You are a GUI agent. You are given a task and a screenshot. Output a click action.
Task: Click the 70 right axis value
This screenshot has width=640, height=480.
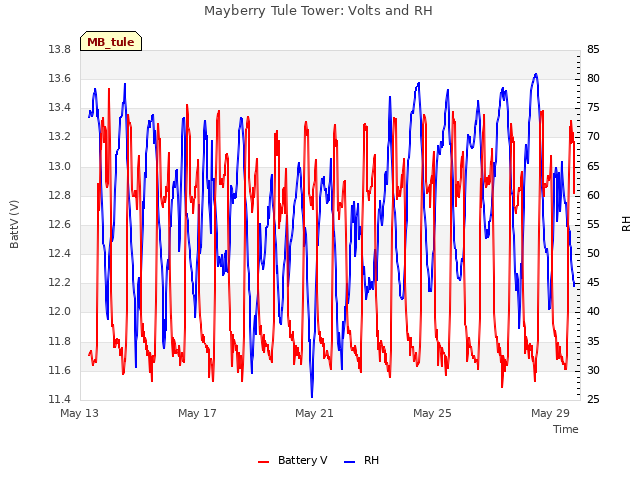[593, 137]
